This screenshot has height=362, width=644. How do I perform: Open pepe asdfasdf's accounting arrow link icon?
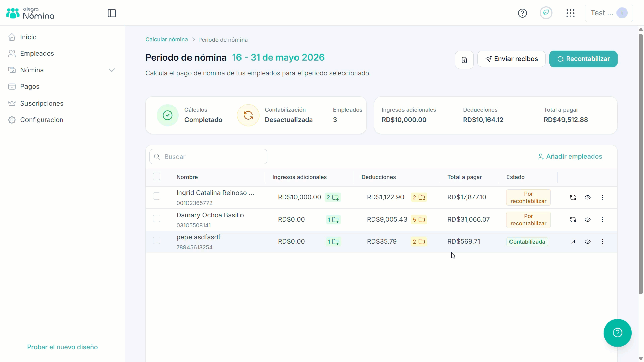click(x=573, y=242)
